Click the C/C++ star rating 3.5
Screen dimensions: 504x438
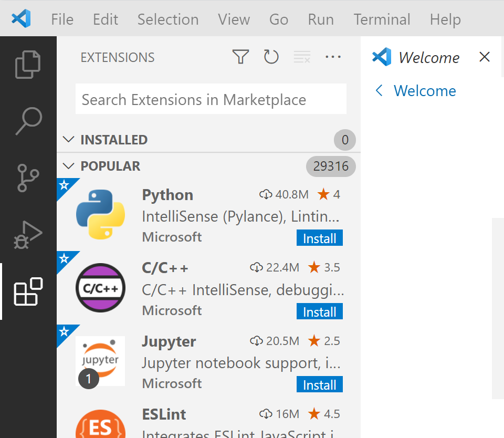click(x=324, y=267)
